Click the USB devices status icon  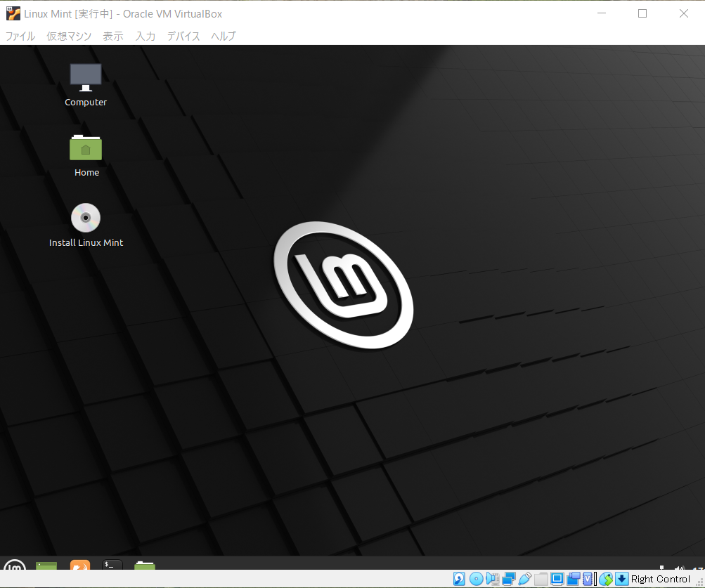click(525, 579)
